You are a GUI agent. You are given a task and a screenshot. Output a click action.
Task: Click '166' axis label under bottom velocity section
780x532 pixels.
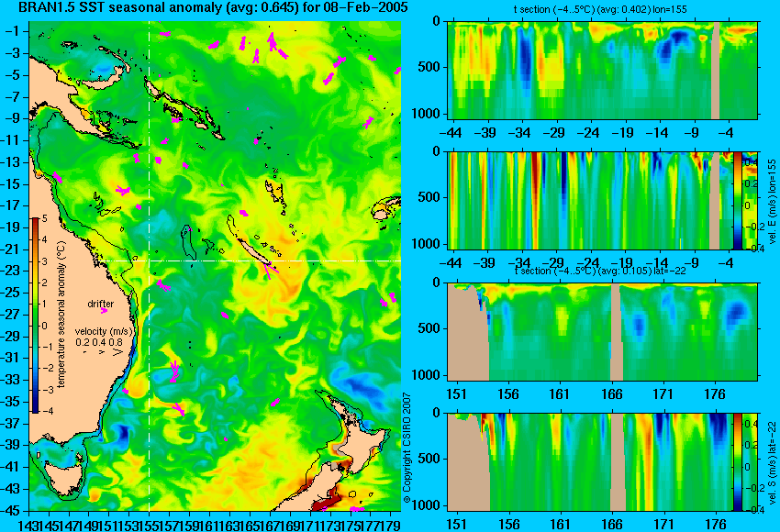[612, 525]
